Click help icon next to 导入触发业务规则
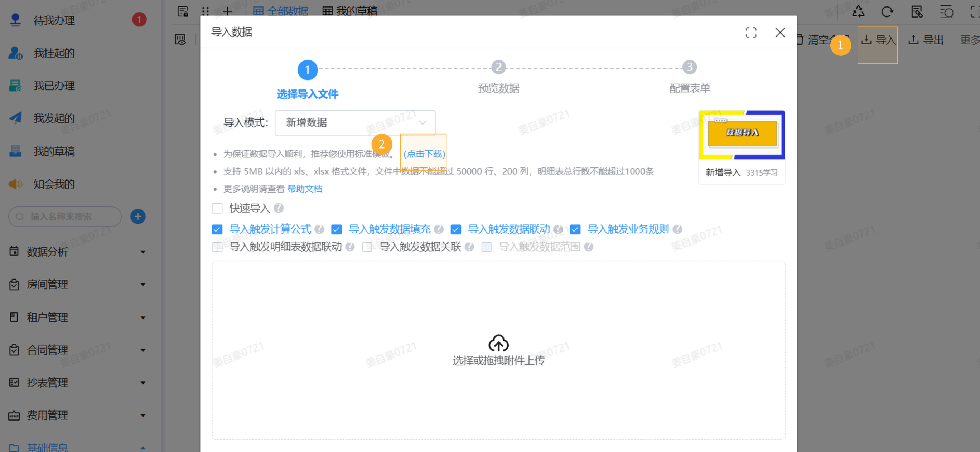Screen dimensions: 980x452 677,229
